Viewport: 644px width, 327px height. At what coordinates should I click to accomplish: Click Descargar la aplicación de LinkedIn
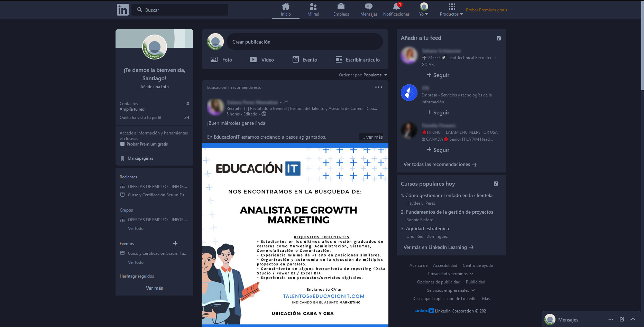[444, 299]
